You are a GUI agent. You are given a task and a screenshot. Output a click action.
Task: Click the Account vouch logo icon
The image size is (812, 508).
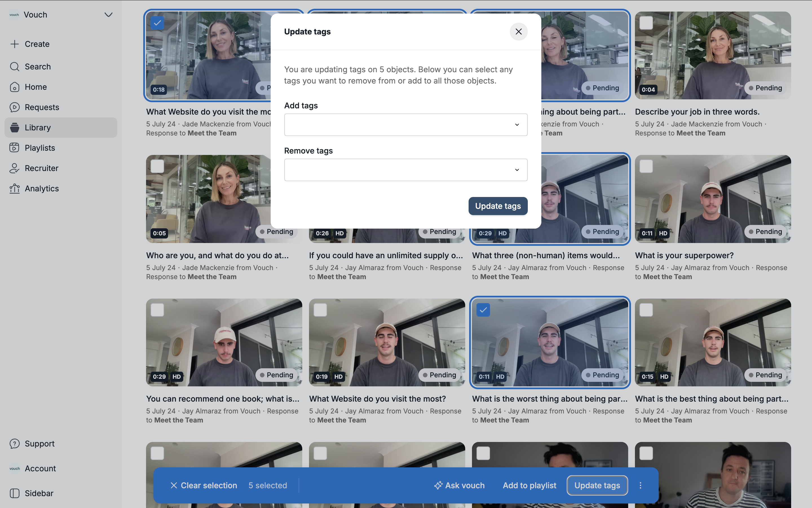[14, 469]
